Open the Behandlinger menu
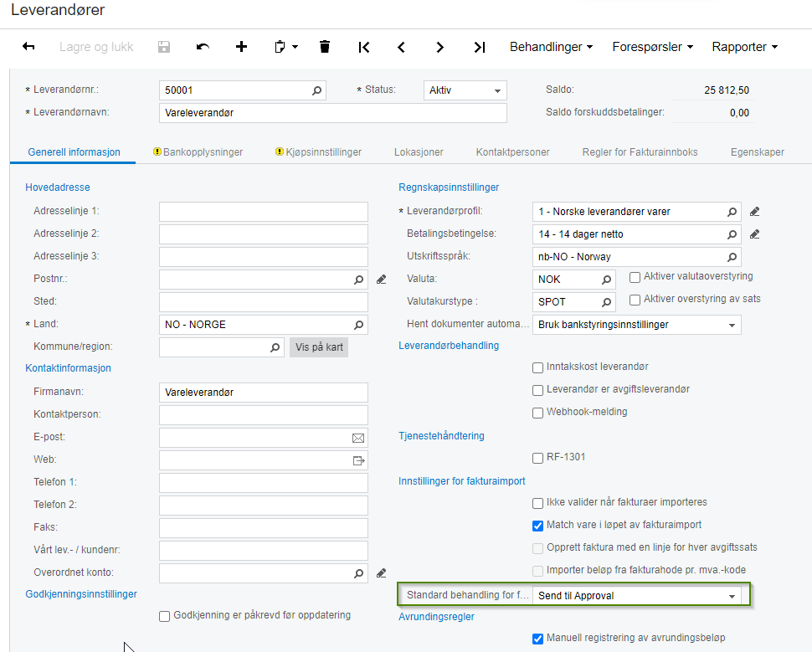This screenshot has width=812, height=652. [x=551, y=47]
